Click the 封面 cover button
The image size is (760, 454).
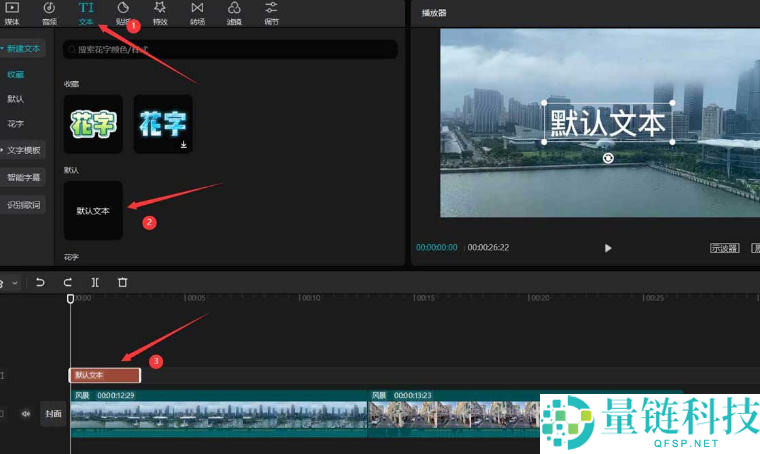[x=53, y=413]
